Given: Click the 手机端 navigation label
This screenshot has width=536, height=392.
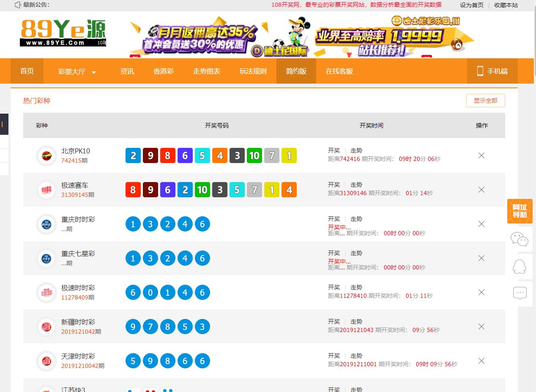Looking at the screenshot, I should (x=498, y=71).
